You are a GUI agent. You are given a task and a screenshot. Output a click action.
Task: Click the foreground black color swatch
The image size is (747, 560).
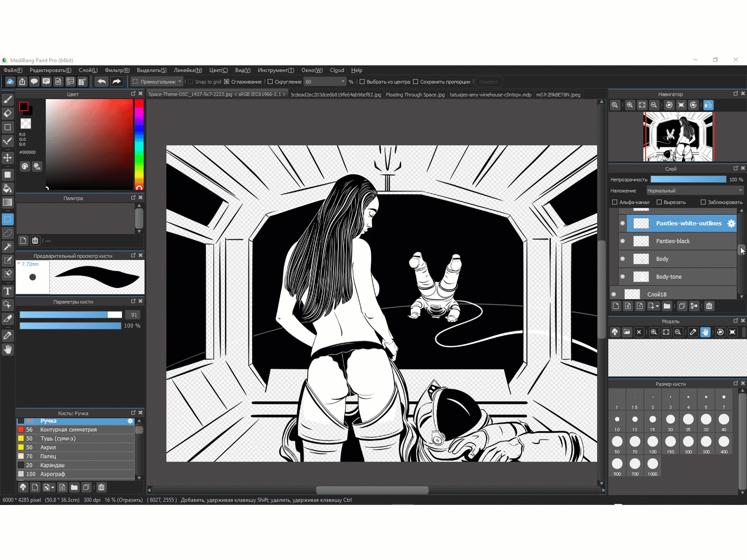point(24,106)
